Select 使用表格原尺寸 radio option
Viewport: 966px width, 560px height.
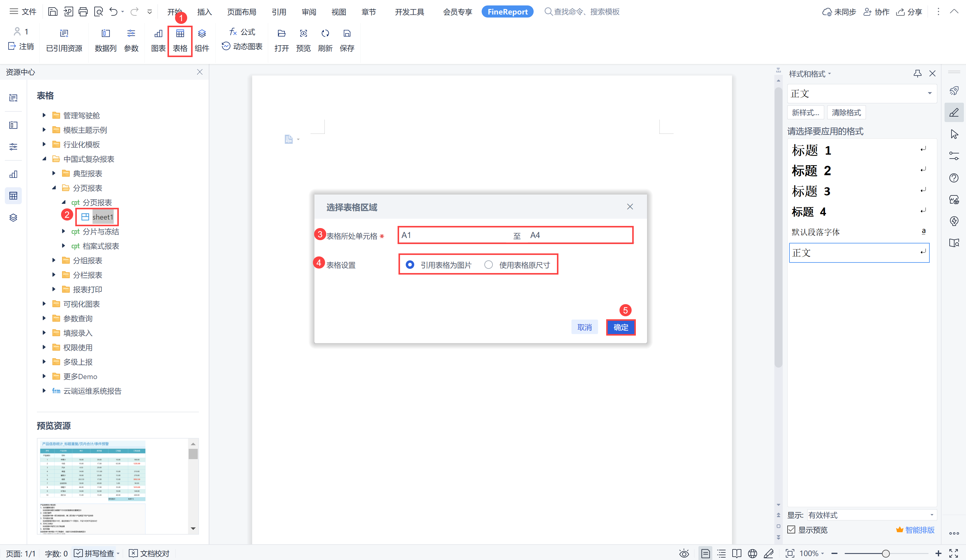click(x=488, y=265)
